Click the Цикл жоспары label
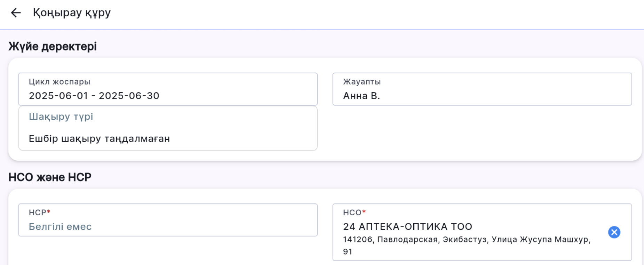This screenshot has width=644, height=265. [59, 82]
